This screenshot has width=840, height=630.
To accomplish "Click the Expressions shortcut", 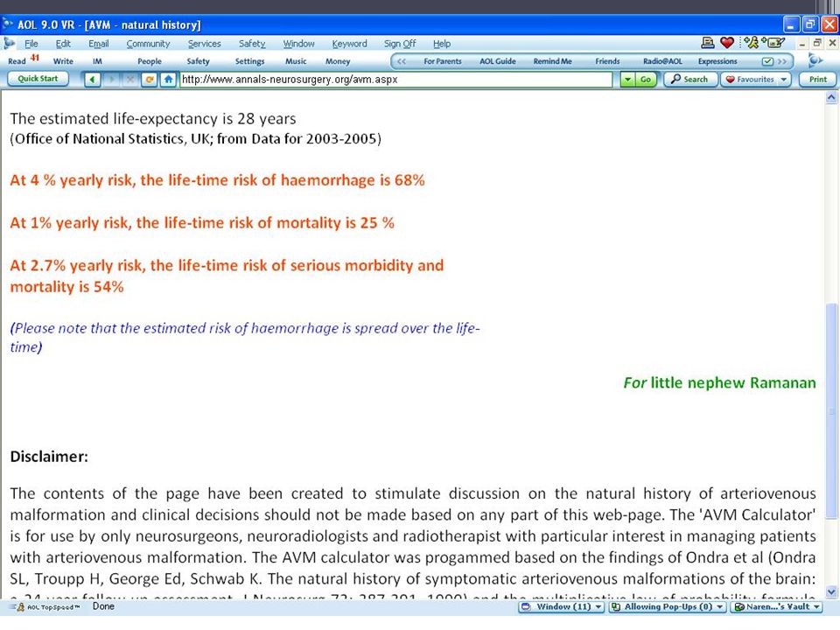I will tap(717, 61).
